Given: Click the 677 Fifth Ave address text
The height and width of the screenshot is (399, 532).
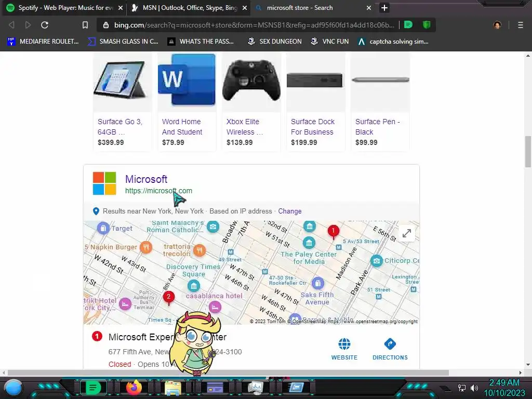Looking at the screenshot, I should click(x=139, y=352).
